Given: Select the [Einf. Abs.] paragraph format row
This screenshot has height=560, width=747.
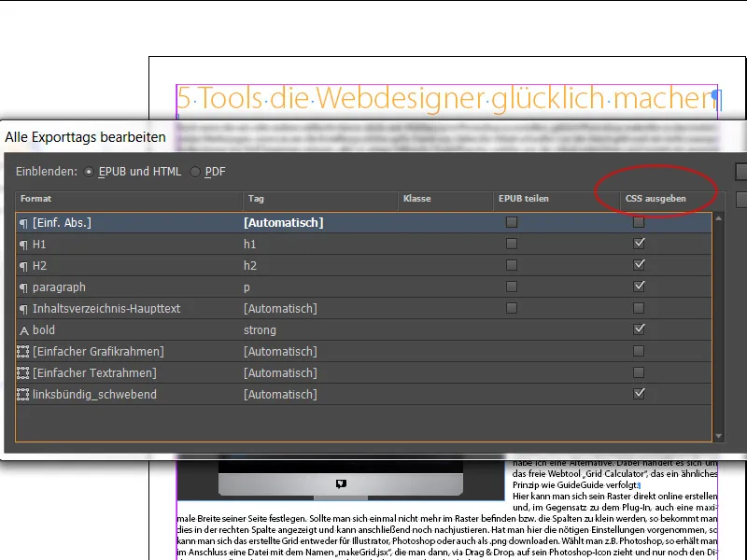Looking at the screenshot, I should pyautogui.click(x=363, y=222).
